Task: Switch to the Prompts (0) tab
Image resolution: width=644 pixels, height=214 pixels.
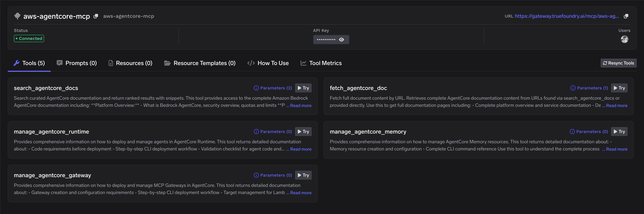Action: tap(77, 63)
